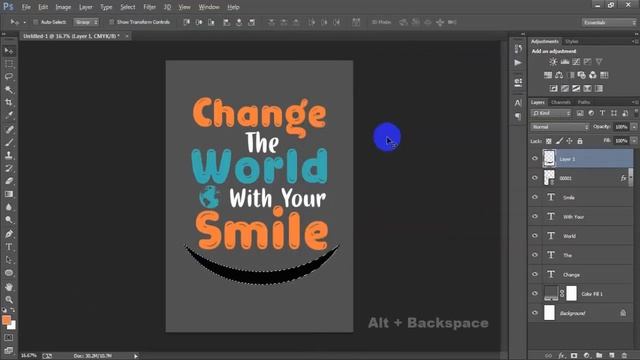
Task: Click the Opacity value field
Action: (621, 127)
